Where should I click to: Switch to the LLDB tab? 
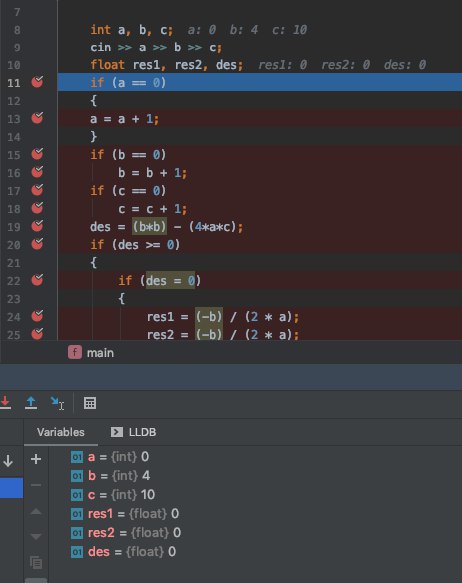(133, 432)
